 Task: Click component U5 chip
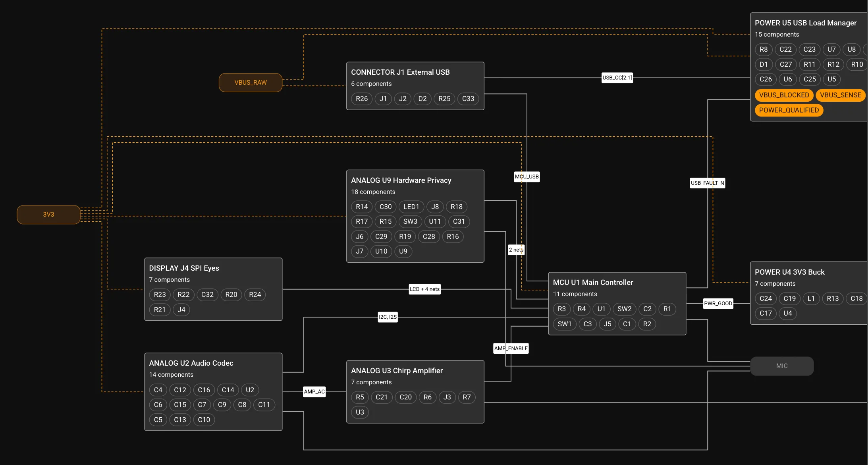(832, 79)
